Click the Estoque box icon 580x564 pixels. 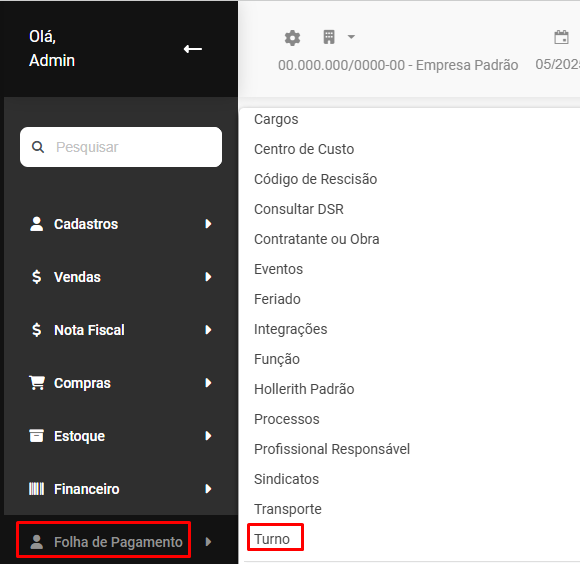[37, 436]
